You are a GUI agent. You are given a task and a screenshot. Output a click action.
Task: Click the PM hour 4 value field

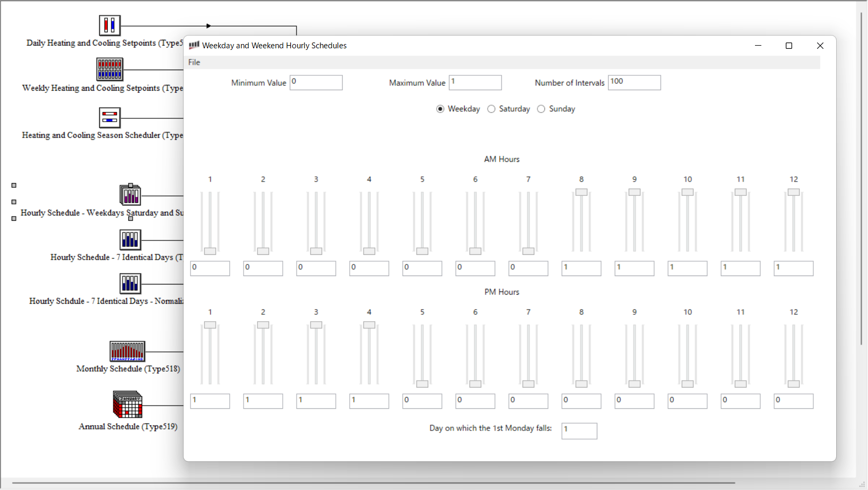369,401
